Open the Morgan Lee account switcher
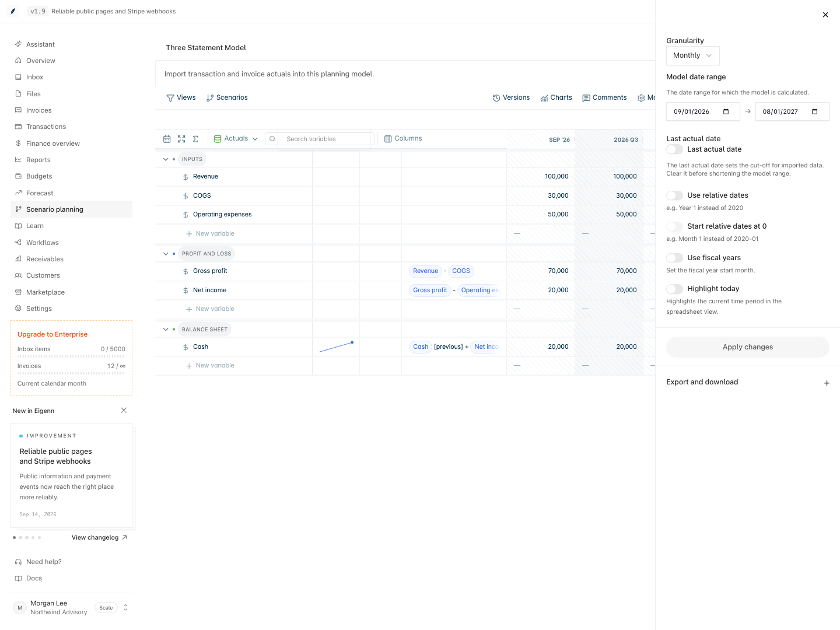This screenshot has width=840, height=630. pyautogui.click(x=71, y=608)
